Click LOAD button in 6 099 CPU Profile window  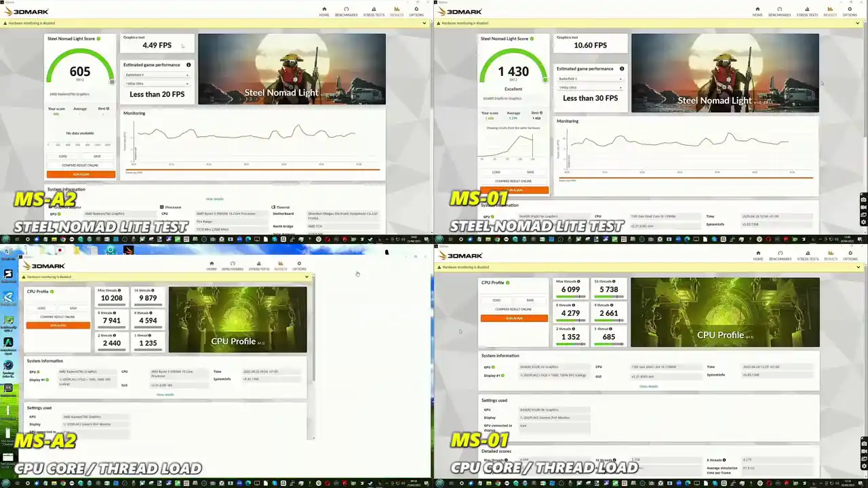(x=496, y=300)
